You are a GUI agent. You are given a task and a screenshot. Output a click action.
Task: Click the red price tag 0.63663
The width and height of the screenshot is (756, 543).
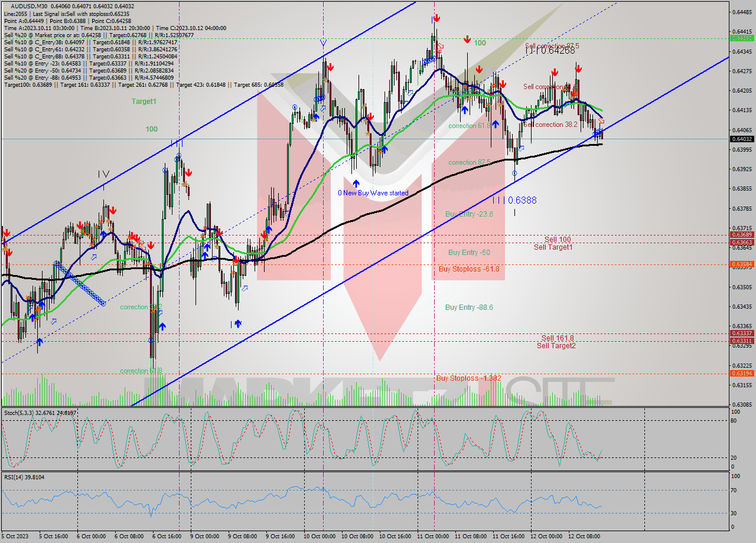[742, 242]
